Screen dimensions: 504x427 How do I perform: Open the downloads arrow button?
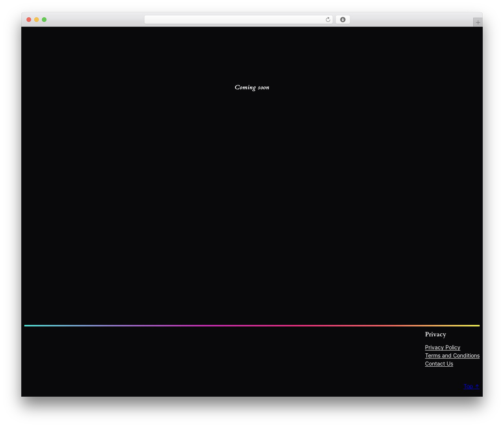coord(343,20)
